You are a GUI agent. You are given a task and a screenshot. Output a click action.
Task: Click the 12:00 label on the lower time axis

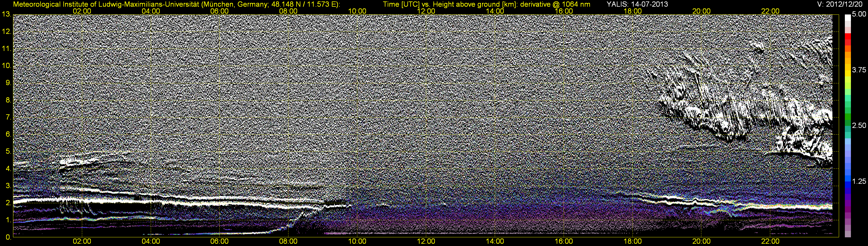pos(426,241)
